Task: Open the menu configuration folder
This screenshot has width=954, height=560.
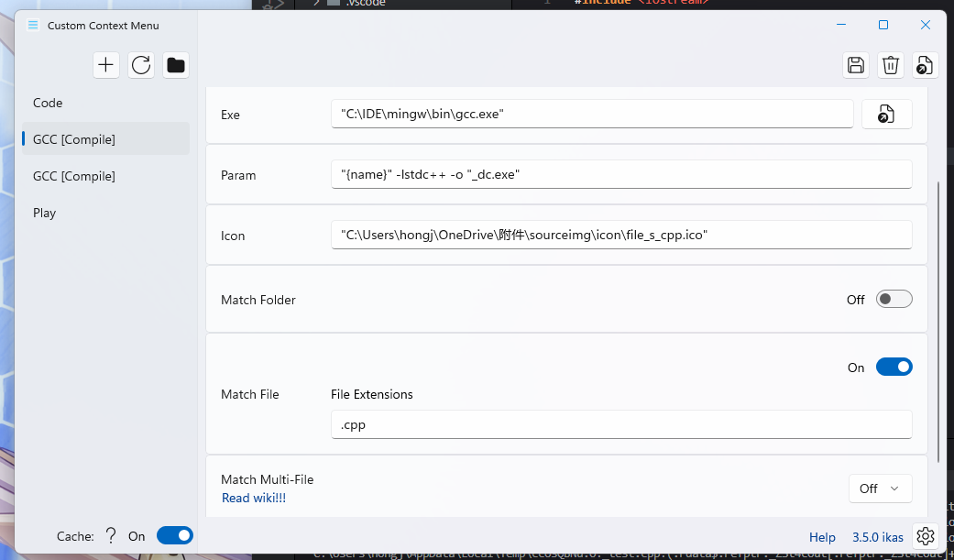Action: pos(175,65)
